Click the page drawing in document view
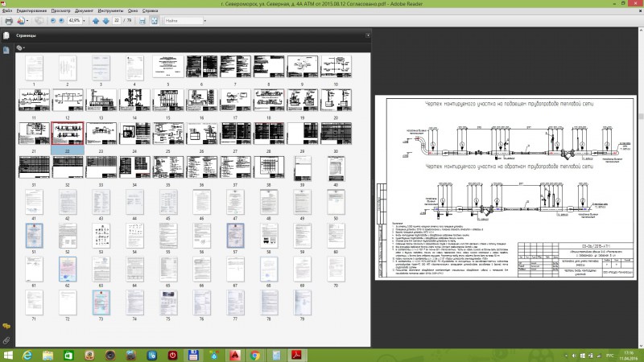The width and height of the screenshot is (644, 362). (x=506, y=188)
